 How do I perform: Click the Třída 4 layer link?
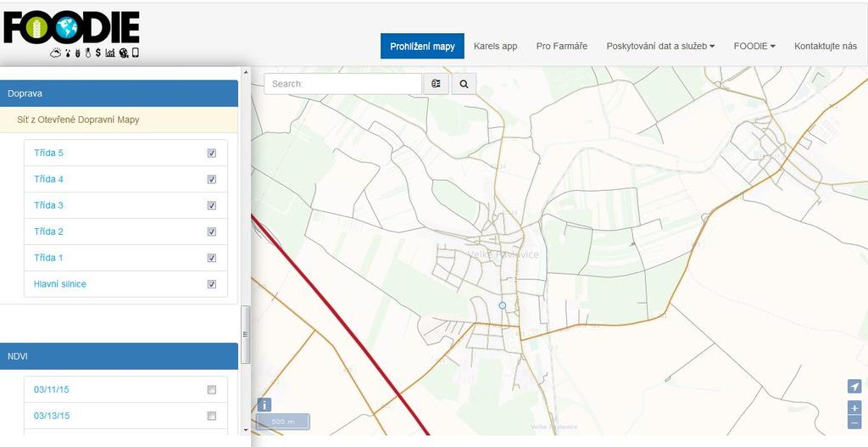coord(48,180)
